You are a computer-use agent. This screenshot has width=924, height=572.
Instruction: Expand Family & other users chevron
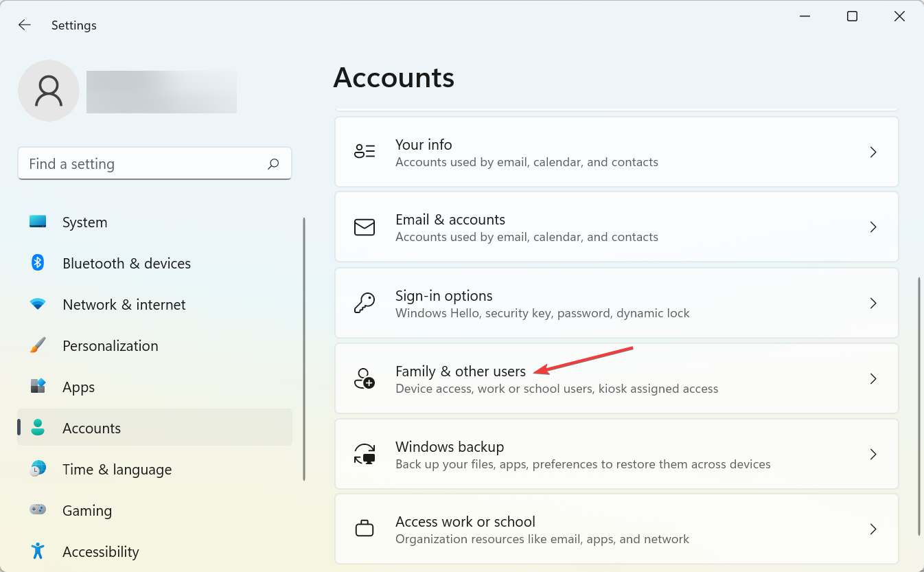tap(873, 378)
